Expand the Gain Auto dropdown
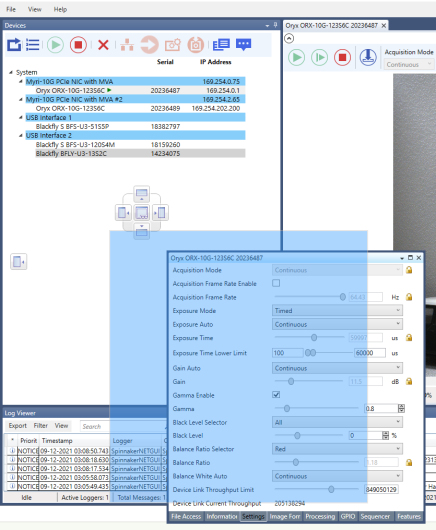 [x=337, y=368]
